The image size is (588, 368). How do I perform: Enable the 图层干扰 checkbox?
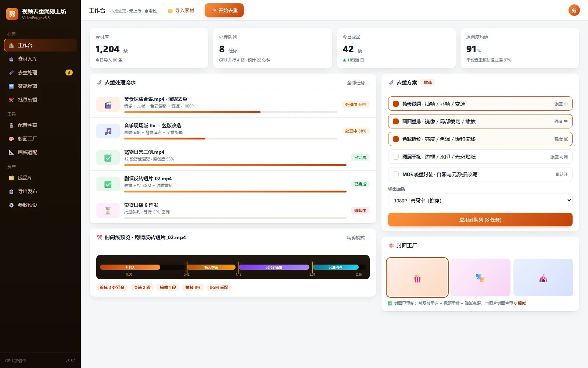(x=396, y=157)
